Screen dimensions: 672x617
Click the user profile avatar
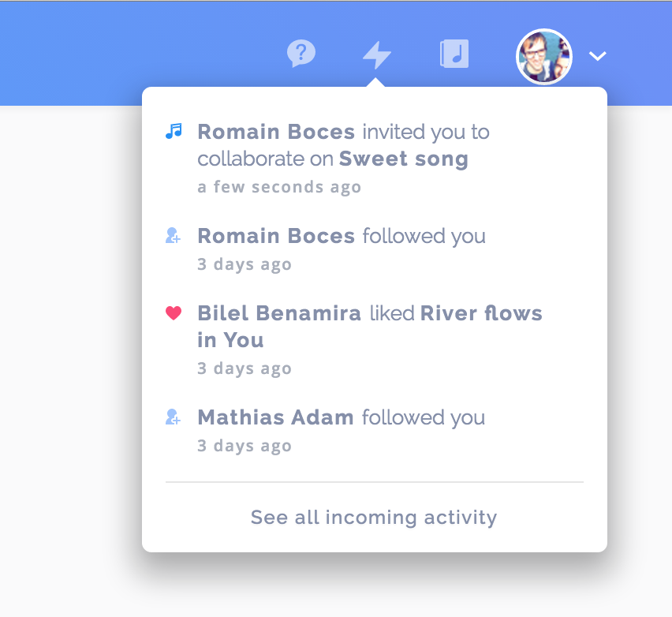tap(544, 57)
